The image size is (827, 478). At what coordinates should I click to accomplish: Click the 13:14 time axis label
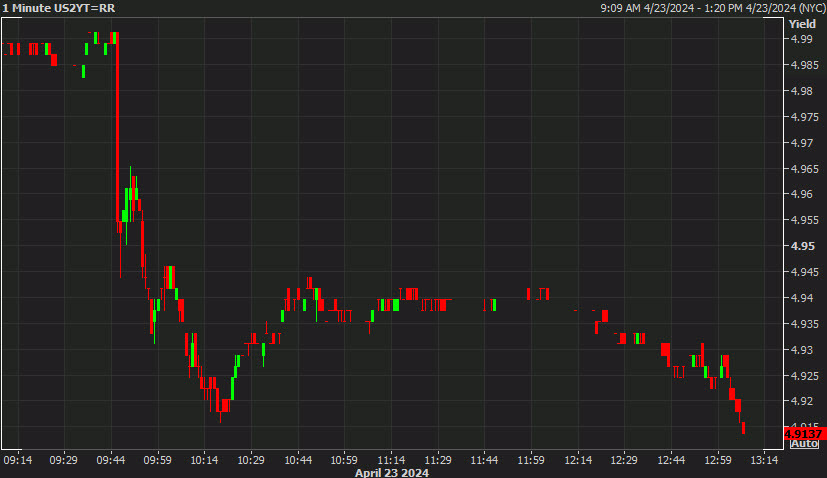point(764,460)
